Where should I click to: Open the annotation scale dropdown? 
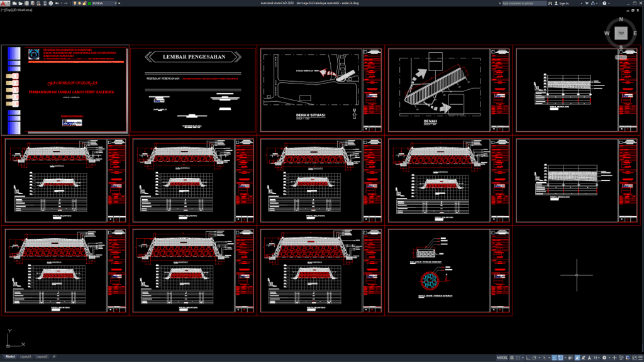598,357
